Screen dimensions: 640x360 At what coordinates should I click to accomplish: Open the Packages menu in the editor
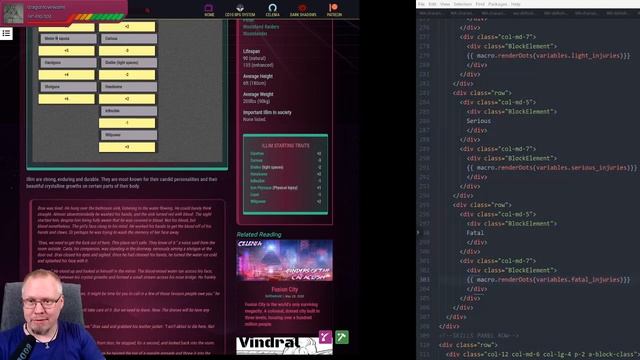tap(498, 4)
